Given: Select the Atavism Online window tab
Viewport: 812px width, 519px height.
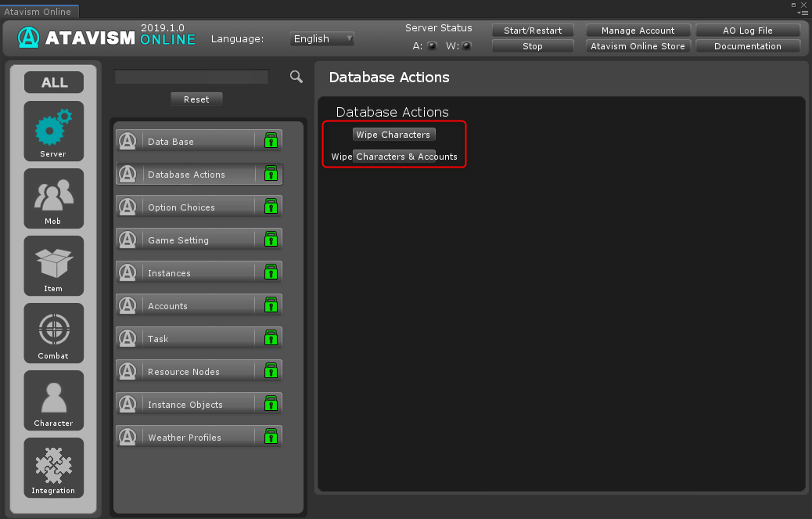Looking at the screenshot, I should point(38,12).
